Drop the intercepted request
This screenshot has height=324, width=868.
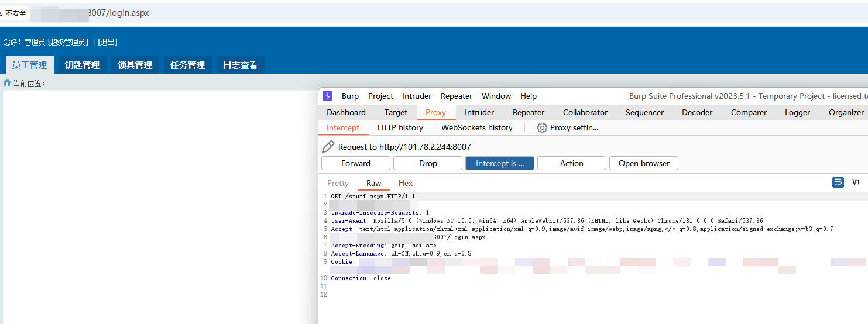click(x=428, y=163)
